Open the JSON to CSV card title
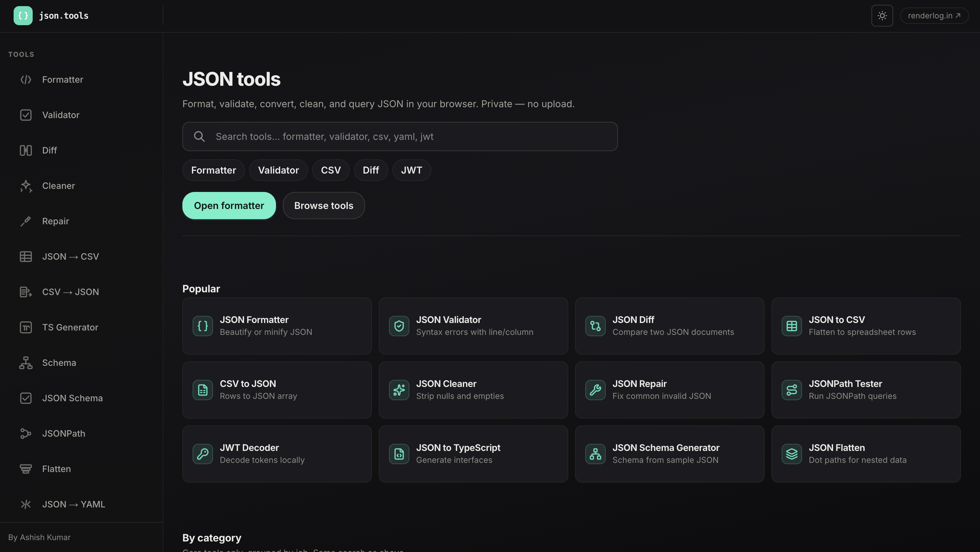 click(837, 320)
